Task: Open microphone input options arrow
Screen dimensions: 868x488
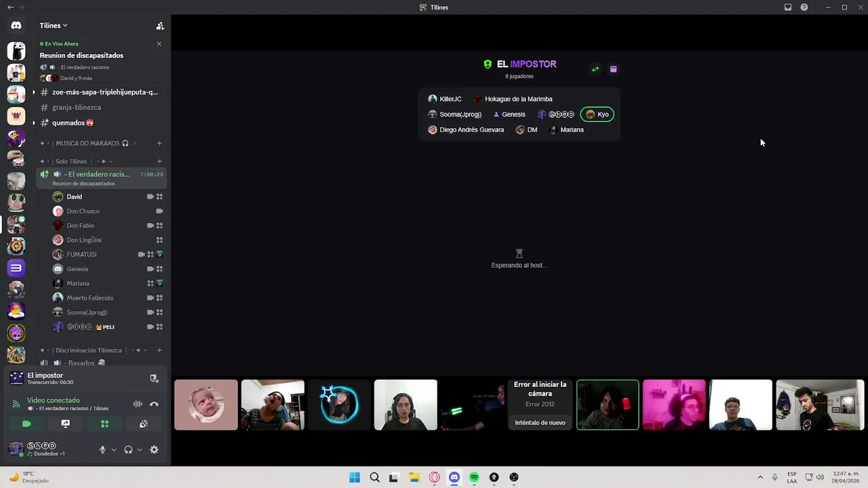Action: point(113,449)
